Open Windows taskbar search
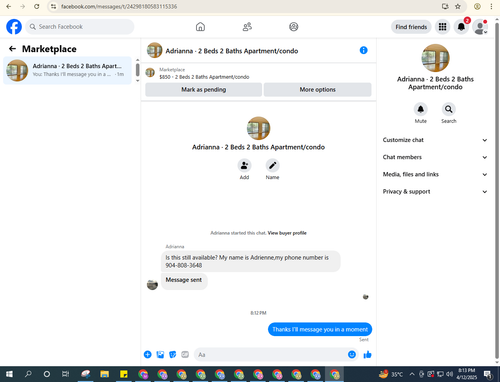Viewport: 500px width, 382px height. pyautogui.click(x=28, y=374)
